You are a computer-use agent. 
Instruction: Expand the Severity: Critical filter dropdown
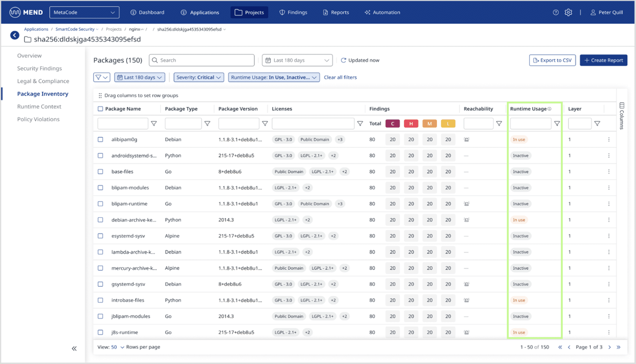click(x=198, y=77)
